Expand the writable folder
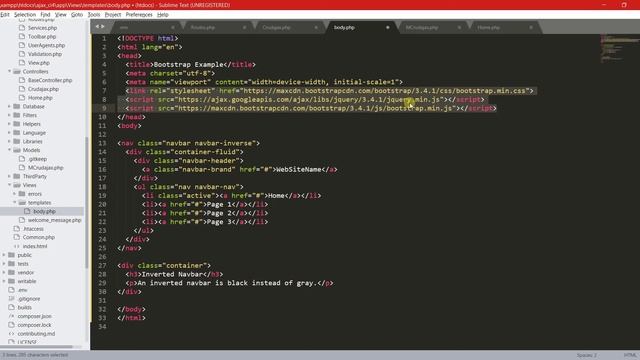 pos(4,281)
